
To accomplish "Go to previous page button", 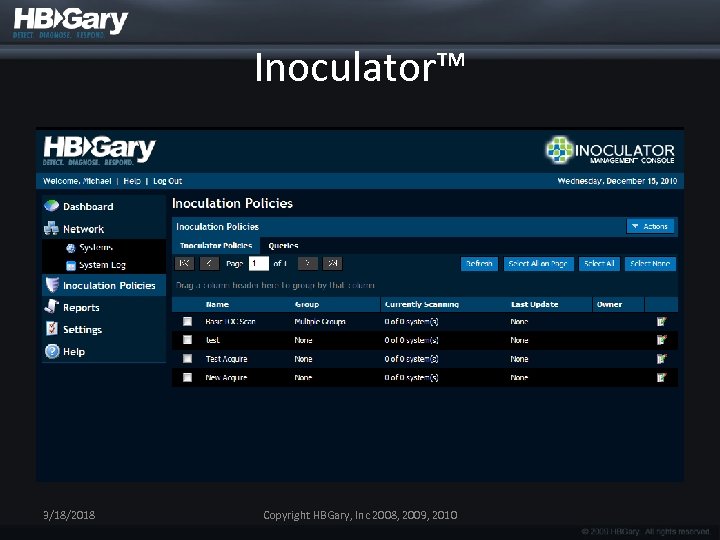I will click(x=209, y=264).
